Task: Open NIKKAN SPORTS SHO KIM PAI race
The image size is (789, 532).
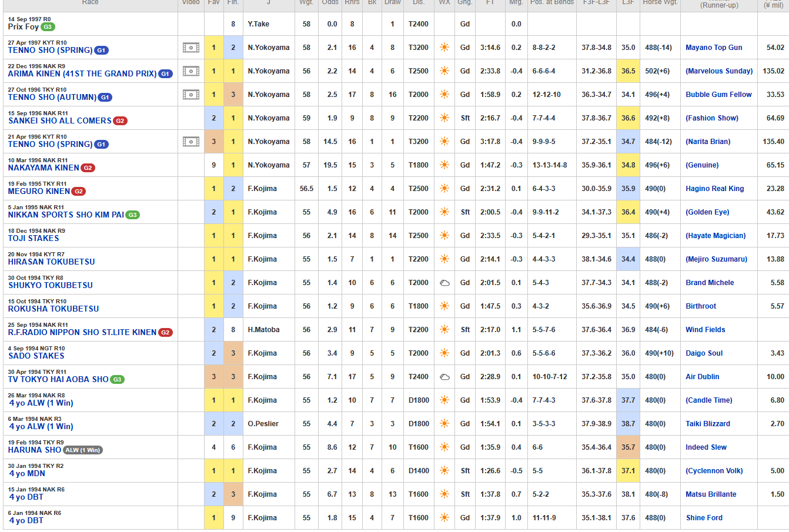Action: tap(66, 215)
